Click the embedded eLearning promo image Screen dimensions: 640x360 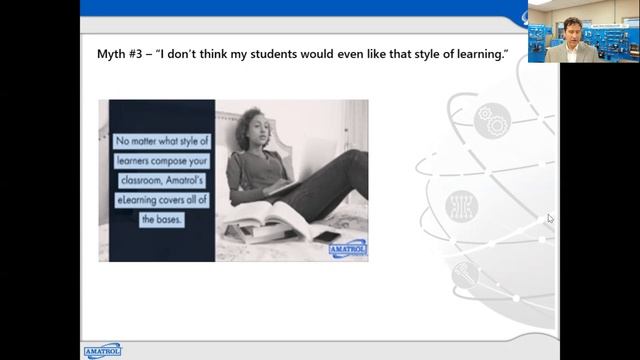point(233,180)
